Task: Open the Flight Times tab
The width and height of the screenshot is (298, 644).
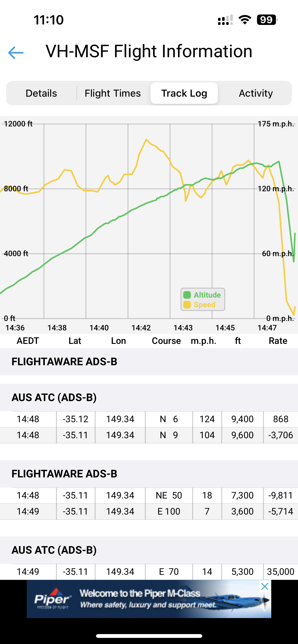Action: (x=113, y=93)
